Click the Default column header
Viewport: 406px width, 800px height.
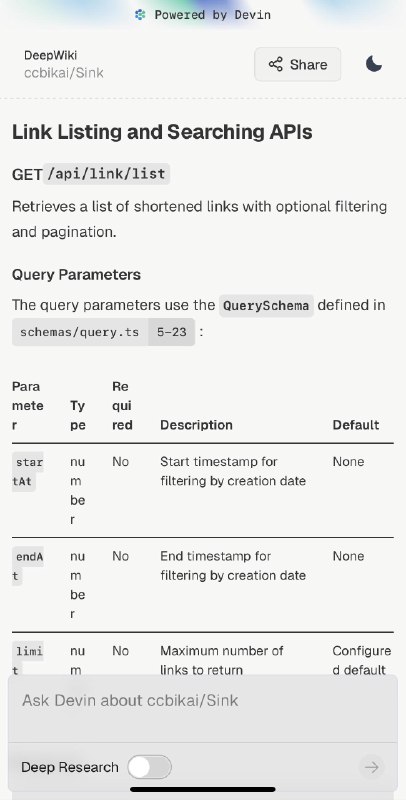tap(356, 425)
